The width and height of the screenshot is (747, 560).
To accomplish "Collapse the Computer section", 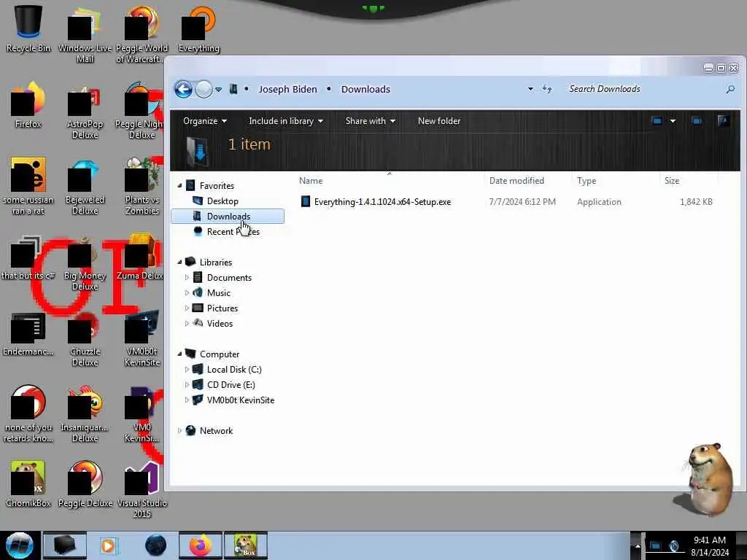I will point(179,354).
